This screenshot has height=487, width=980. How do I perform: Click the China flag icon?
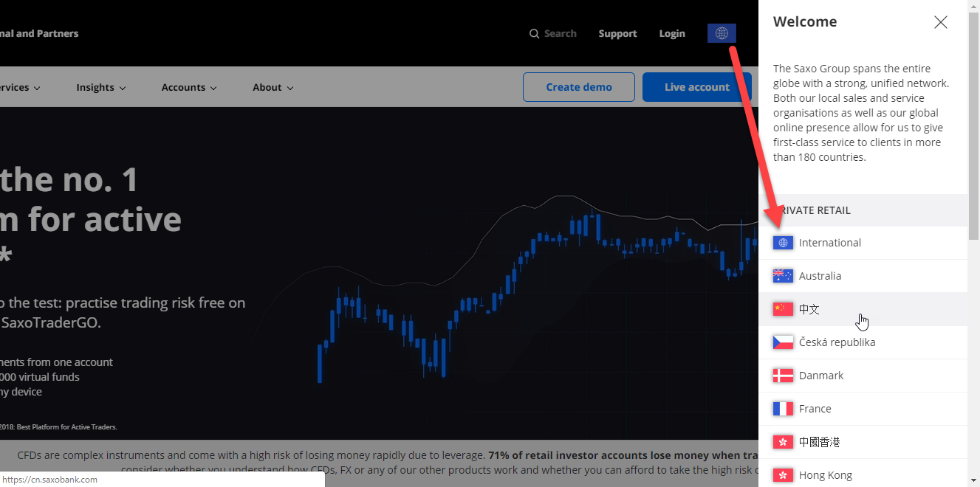click(x=783, y=309)
